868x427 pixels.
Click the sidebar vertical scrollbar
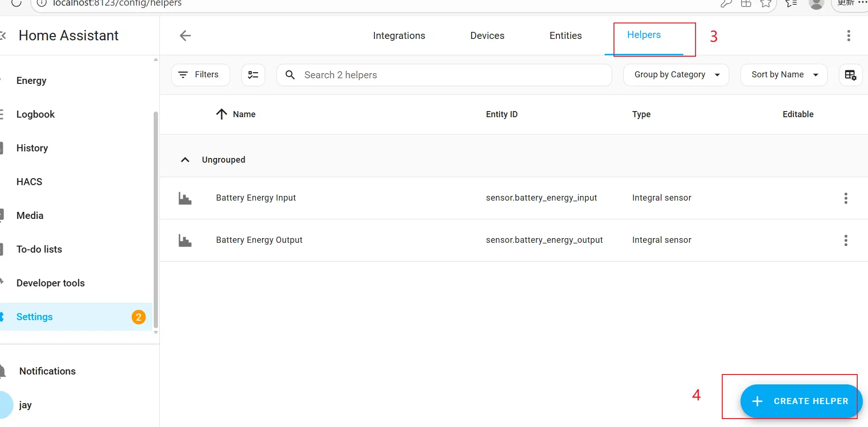(156, 220)
